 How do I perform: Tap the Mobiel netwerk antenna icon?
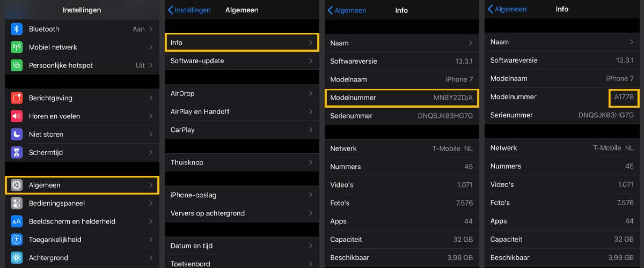(x=17, y=47)
